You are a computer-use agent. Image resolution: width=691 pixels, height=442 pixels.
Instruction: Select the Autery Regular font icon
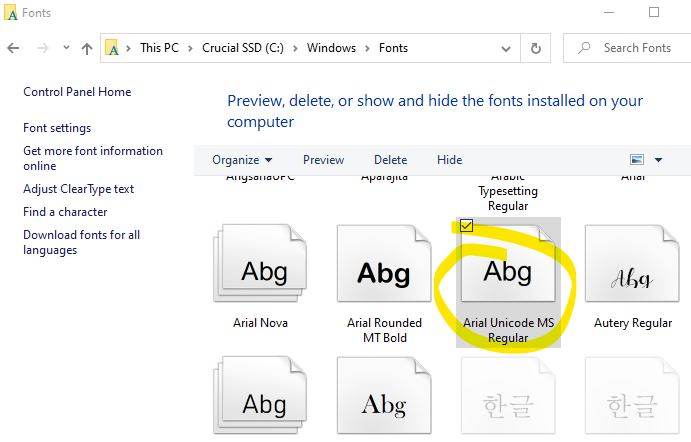click(x=632, y=271)
